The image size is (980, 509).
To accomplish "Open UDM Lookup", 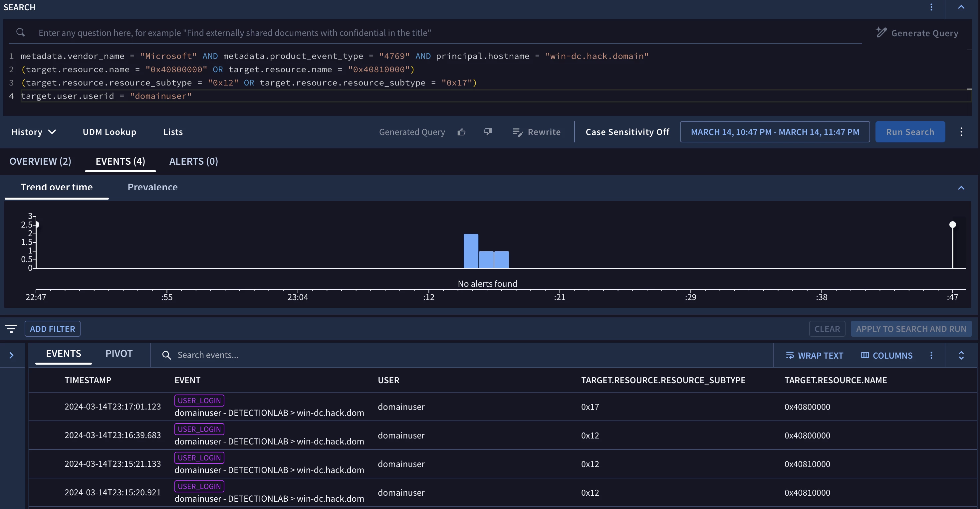I will (x=109, y=132).
